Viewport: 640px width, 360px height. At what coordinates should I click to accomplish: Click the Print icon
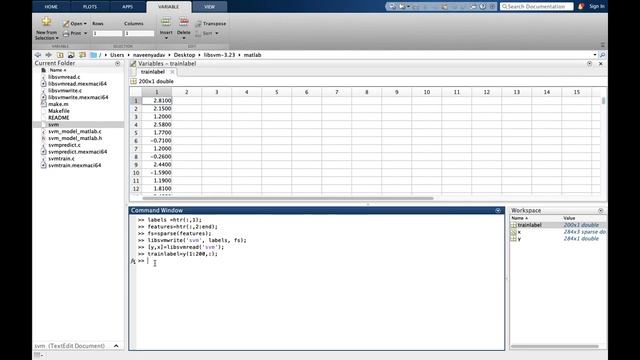point(66,33)
